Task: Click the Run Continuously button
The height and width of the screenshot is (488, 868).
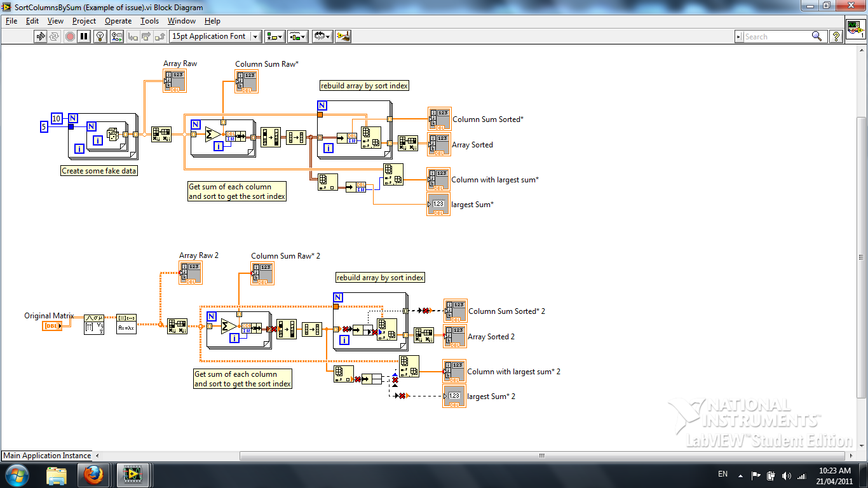Action: 55,36
